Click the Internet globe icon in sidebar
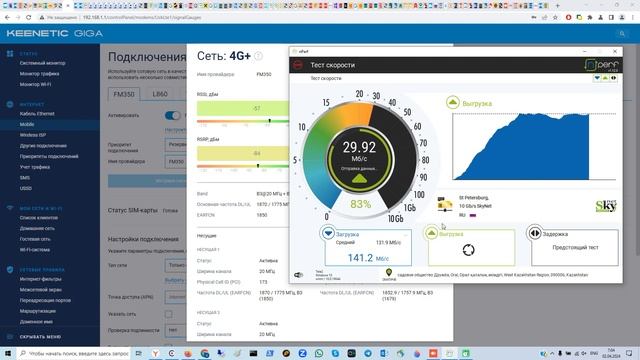640x360 pixels. pyautogui.click(x=10, y=104)
